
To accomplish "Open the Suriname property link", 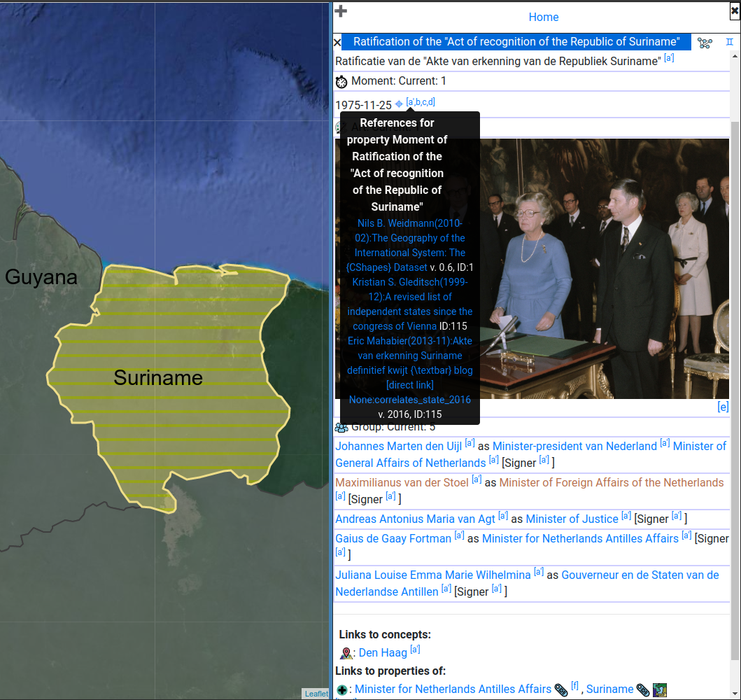I will pos(609,689).
